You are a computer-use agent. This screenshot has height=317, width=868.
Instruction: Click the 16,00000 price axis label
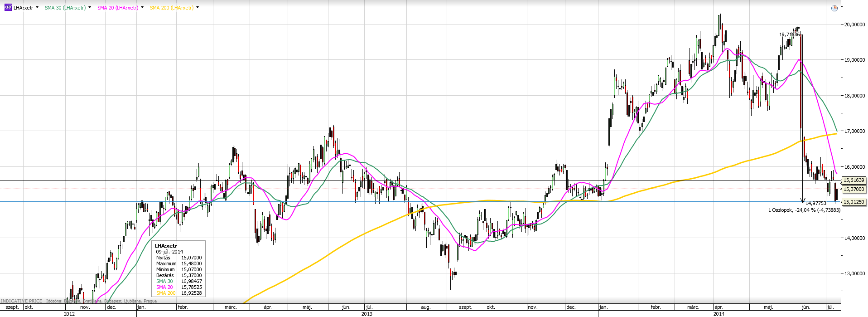tap(854, 167)
